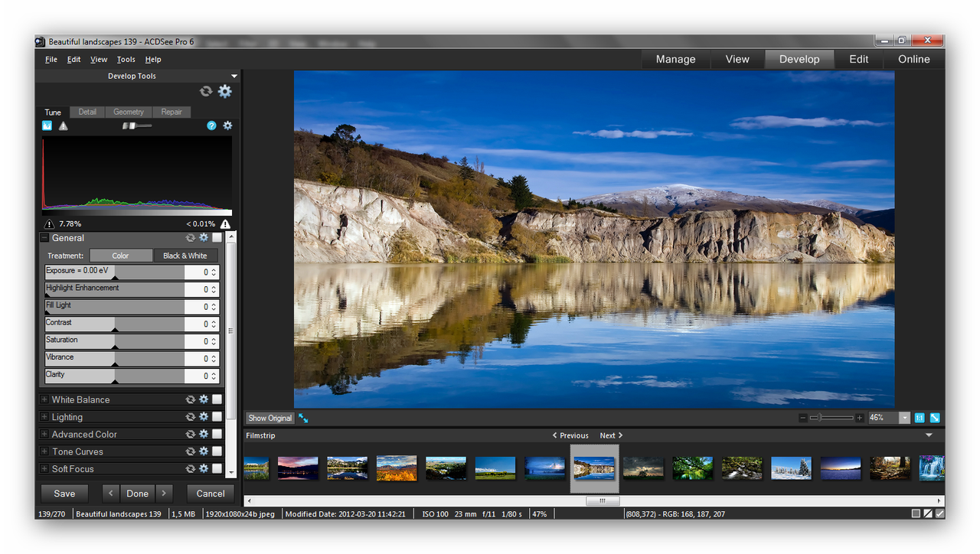Reset the Tone Curves group
The image size is (980, 554).
click(190, 451)
